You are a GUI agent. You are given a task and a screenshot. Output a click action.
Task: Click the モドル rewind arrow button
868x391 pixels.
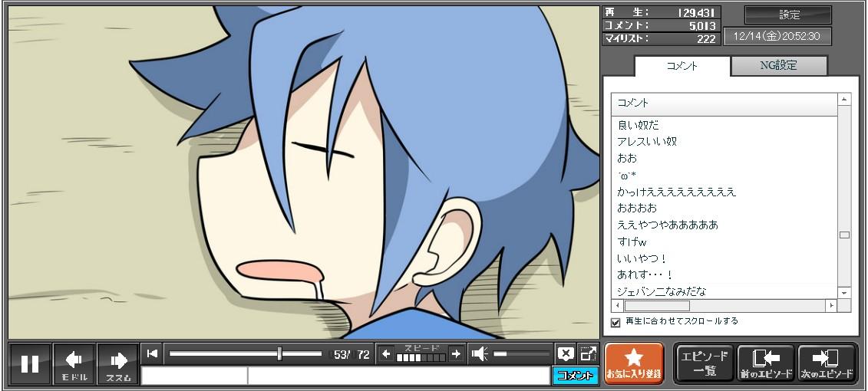pos(74,363)
